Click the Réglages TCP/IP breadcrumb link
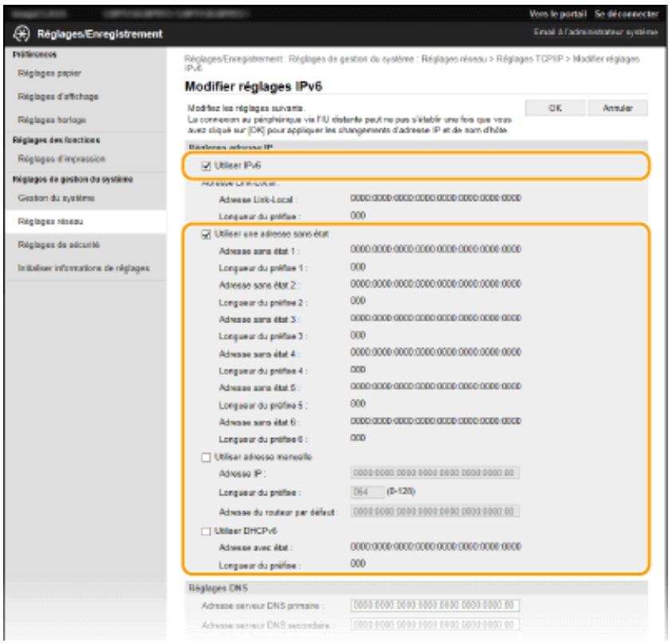The image size is (672, 643). (x=530, y=59)
